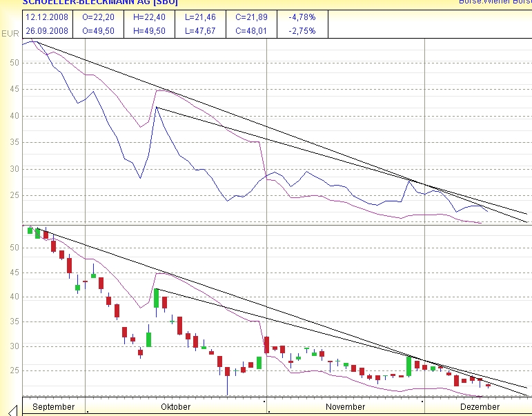This screenshot has height=416, width=532.
Task: Select Oktober on the time axis
Action: click(x=175, y=407)
